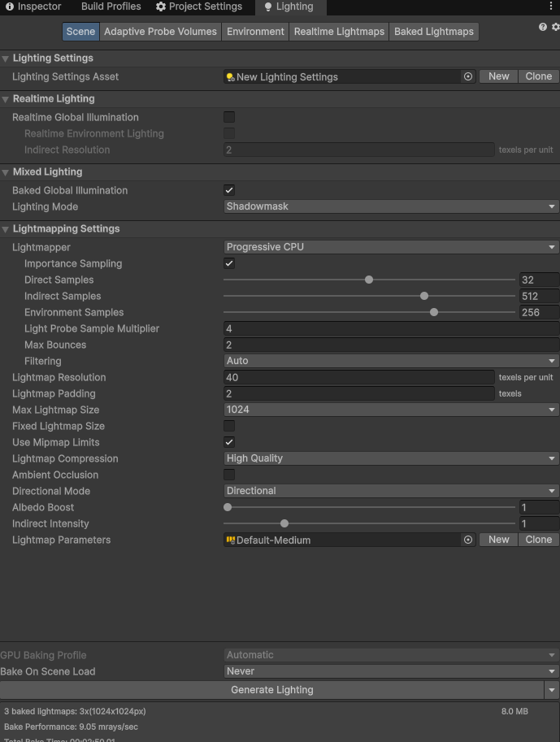Click the Environment Samples value field

point(539,312)
